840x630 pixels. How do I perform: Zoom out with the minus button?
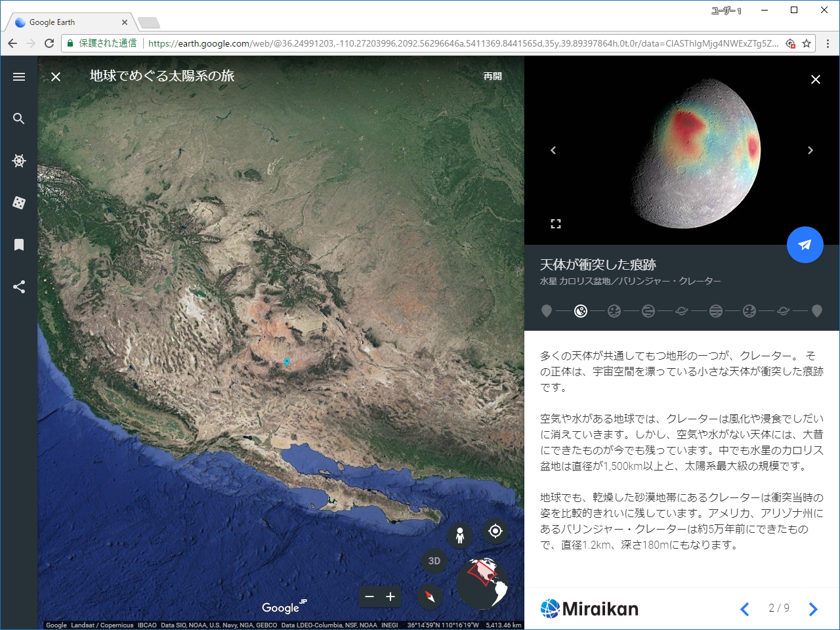(x=369, y=597)
